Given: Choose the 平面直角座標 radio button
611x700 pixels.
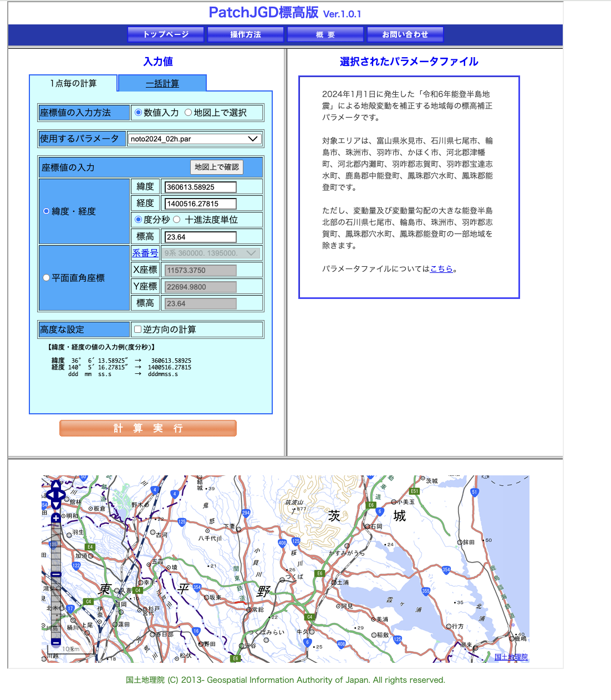Looking at the screenshot, I should tap(47, 278).
